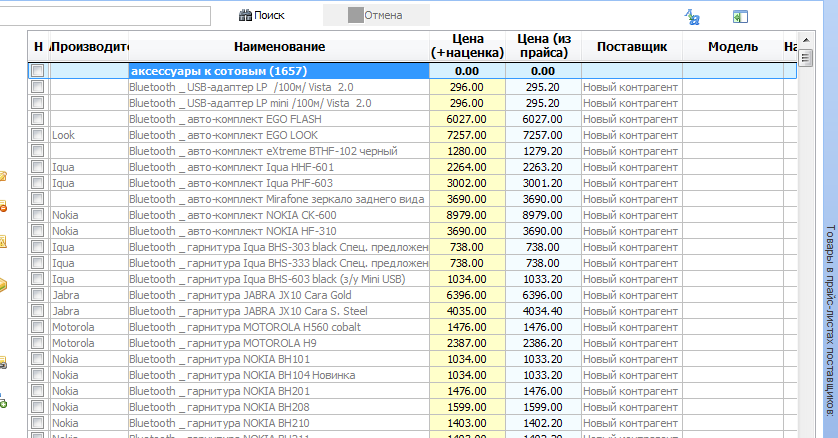Select 'гарнитура Iqua BHS-603 black (з/у Mini USB)' cell

tap(279, 279)
